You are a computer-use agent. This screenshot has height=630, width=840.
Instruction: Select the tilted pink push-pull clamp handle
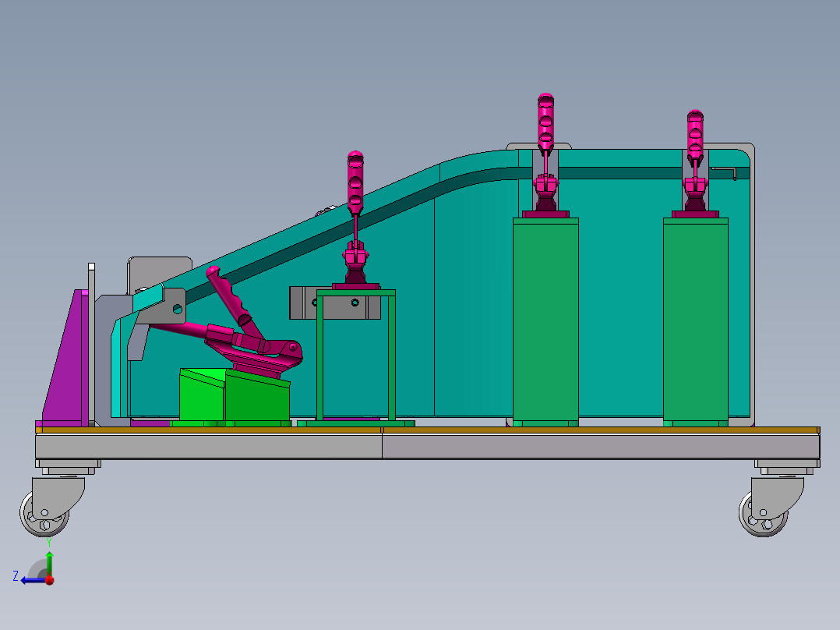228,295
